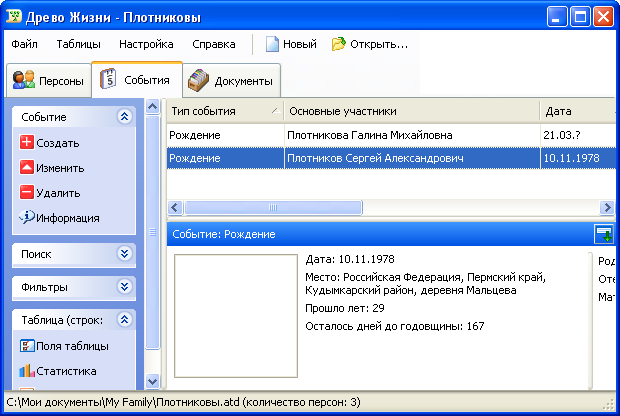Screen dimensions: 620x416
Task: Expand the Поиск panel
Action: tap(125, 253)
